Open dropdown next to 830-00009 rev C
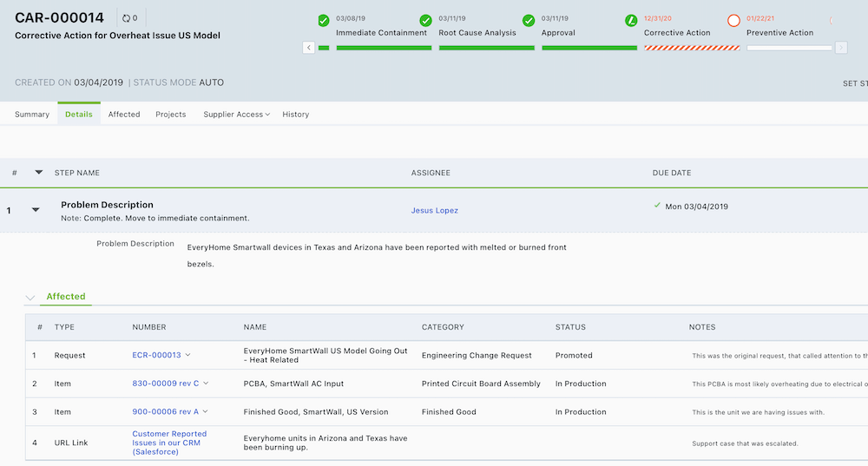The image size is (868, 466). pyautogui.click(x=206, y=384)
